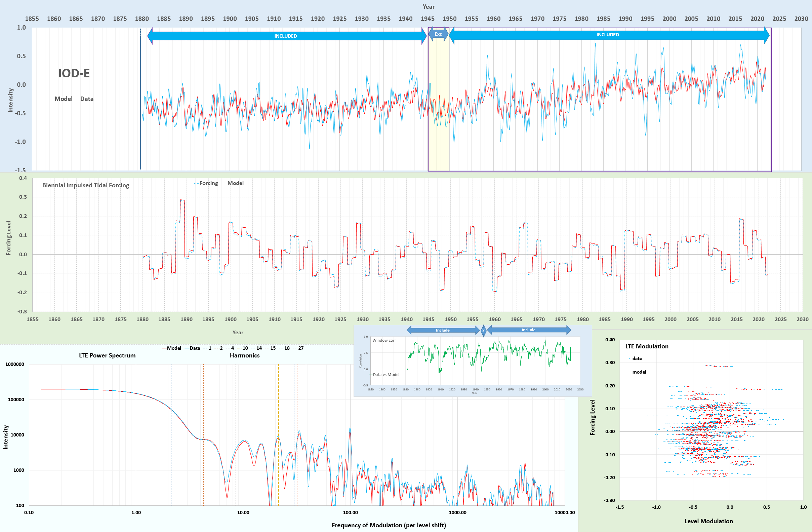Click the Harmonics label above spectrum
Viewport: 812px width, 532px height.
[245, 355]
